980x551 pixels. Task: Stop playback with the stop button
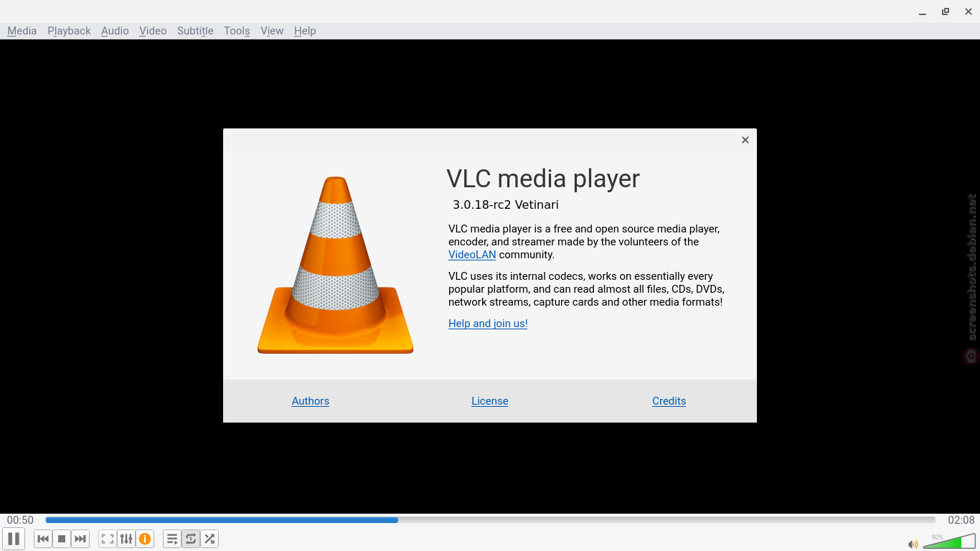pyautogui.click(x=62, y=539)
